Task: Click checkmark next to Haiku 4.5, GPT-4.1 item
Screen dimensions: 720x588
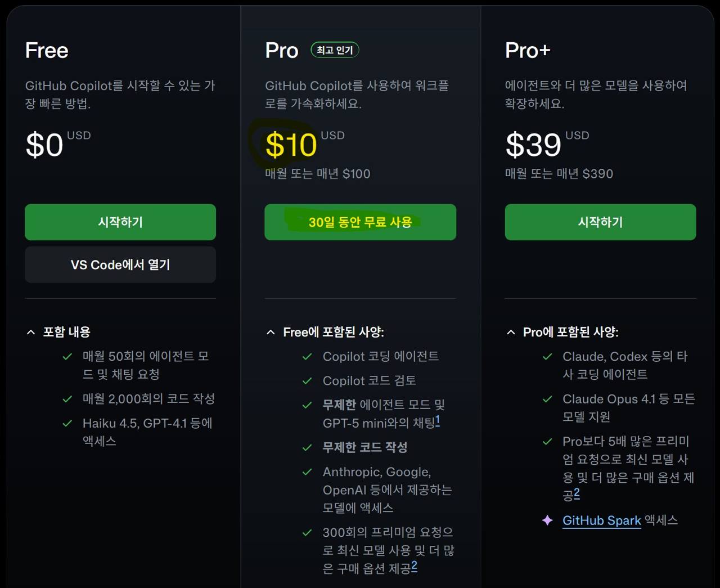Action: coord(67,424)
